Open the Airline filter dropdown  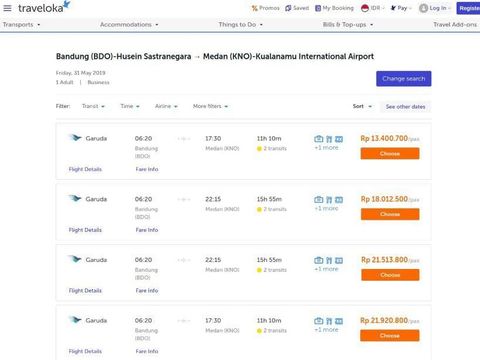(x=166, y=106)
